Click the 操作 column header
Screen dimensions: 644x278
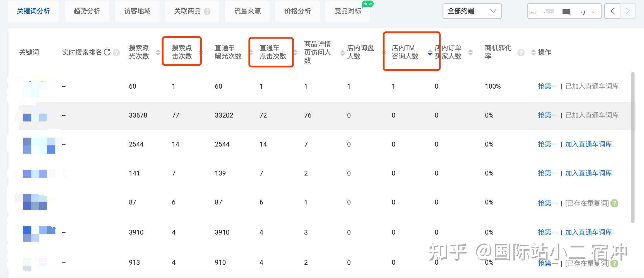[x=544, y=52]
